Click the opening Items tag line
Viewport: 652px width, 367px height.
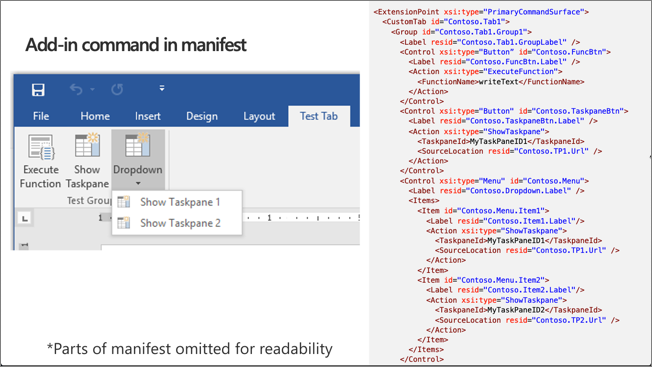[x=424, y=201]
